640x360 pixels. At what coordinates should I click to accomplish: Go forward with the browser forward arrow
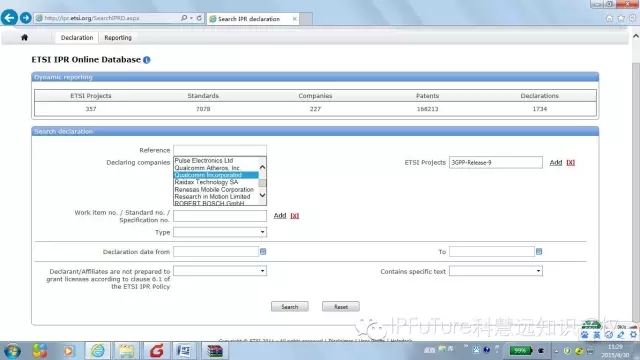25,18
